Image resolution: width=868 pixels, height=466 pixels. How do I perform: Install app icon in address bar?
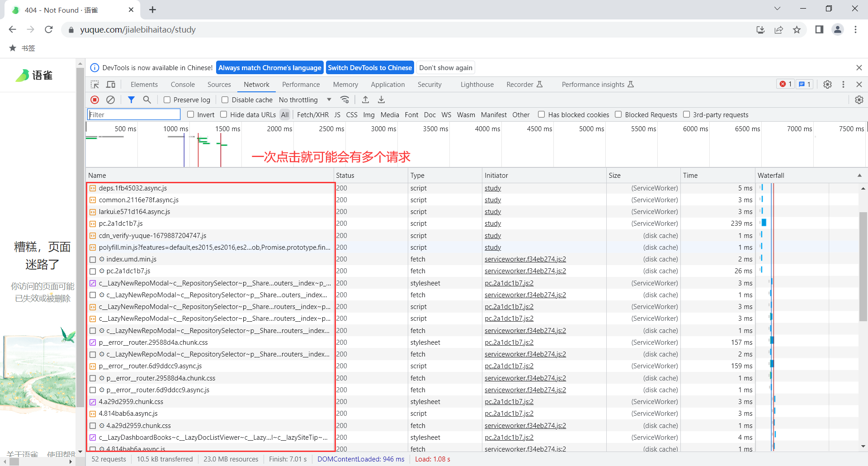pos(760,29)
